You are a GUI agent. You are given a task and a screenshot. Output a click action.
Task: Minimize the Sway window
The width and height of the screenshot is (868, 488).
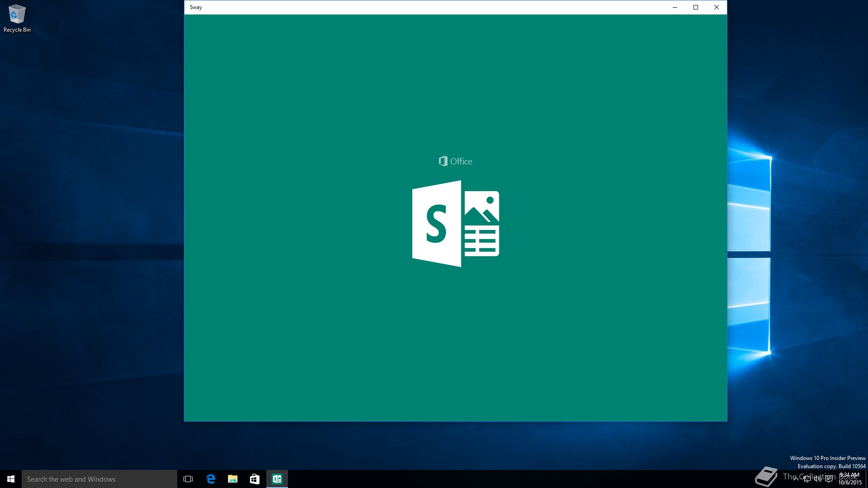(x=675, y=7)
